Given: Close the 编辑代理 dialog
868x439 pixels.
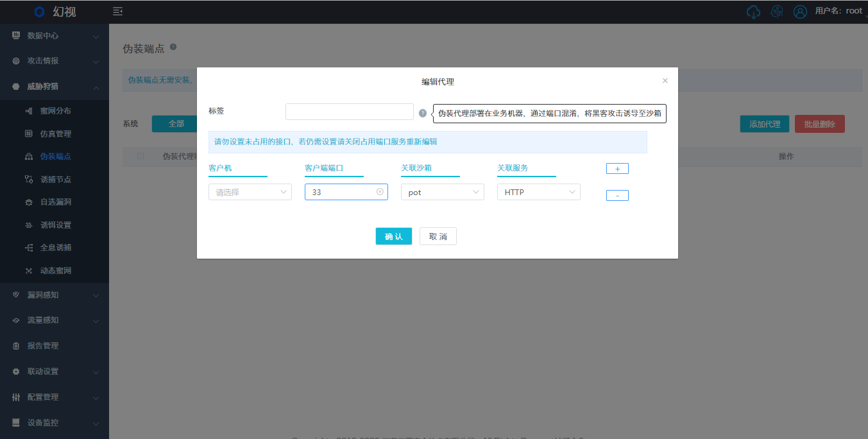Looking at the screenshot, I should coord(665,81).
